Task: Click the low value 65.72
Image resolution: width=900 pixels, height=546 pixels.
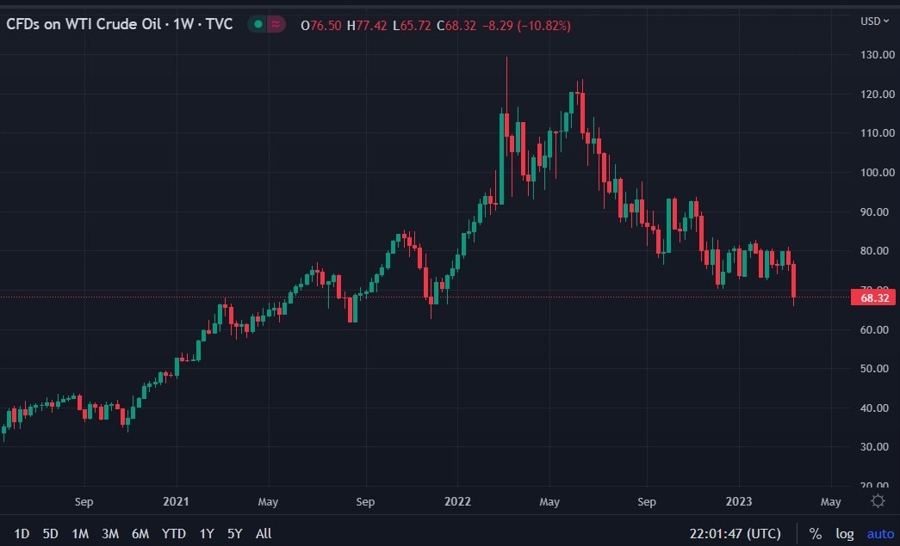Action: click(416, 26)
